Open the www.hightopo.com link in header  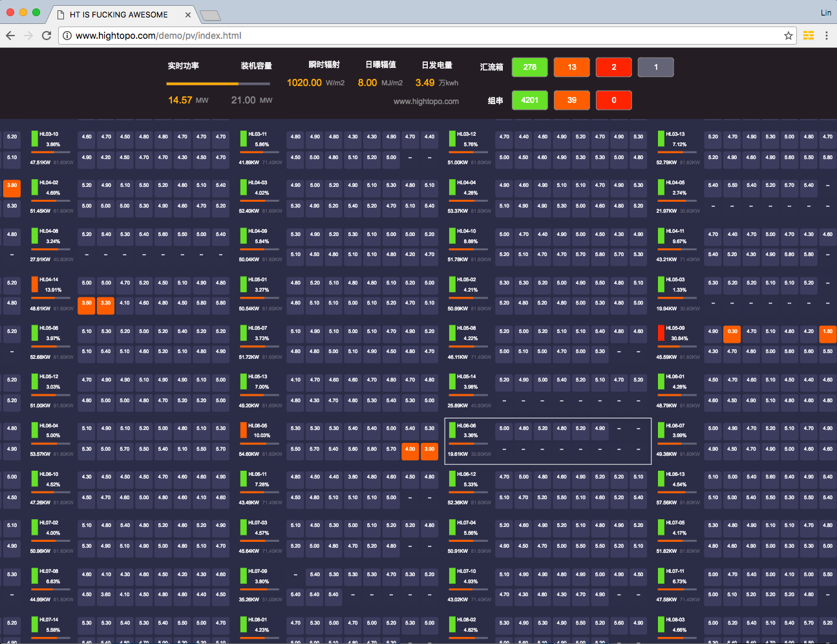pos(426,102)
